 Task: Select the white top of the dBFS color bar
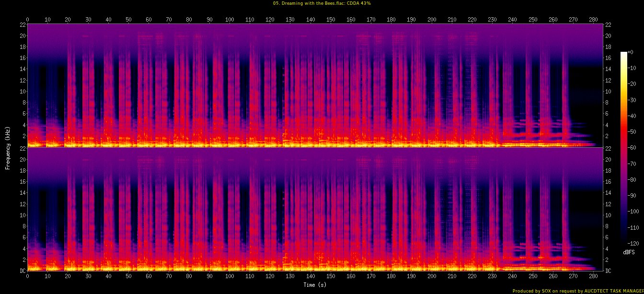pyautogui.click(x=623, y=54)
